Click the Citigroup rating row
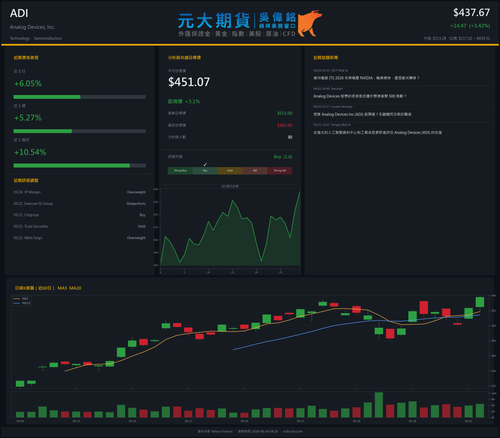 tap(80, 215)
